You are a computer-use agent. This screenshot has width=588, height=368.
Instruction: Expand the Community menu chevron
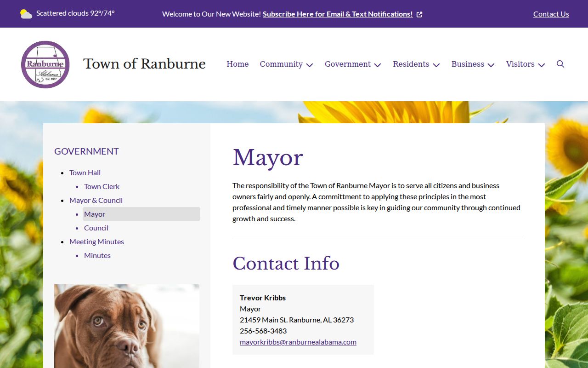[x=310, y=65]
